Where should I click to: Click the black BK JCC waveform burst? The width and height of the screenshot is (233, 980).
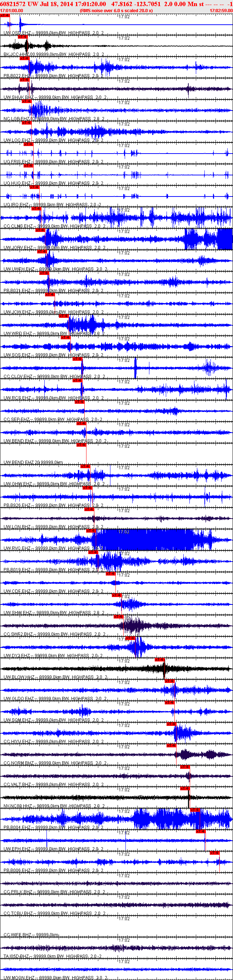click(26, 46)
